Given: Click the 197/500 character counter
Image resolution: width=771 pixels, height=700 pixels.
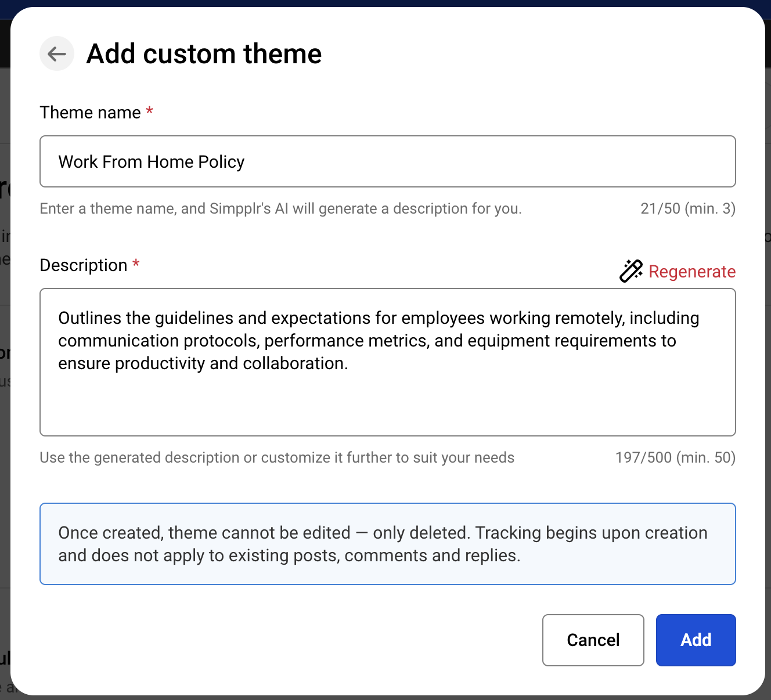Looking at the screenshot, I should [x=675, y=457].
